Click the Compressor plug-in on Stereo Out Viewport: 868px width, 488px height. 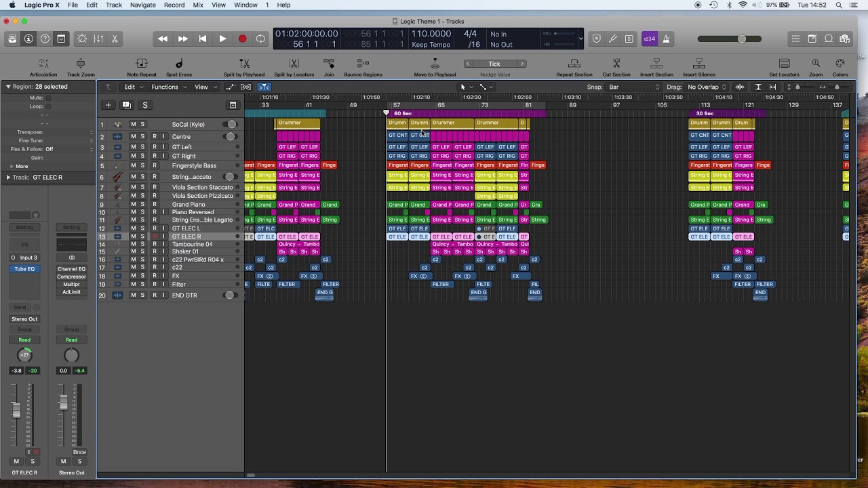71,277
